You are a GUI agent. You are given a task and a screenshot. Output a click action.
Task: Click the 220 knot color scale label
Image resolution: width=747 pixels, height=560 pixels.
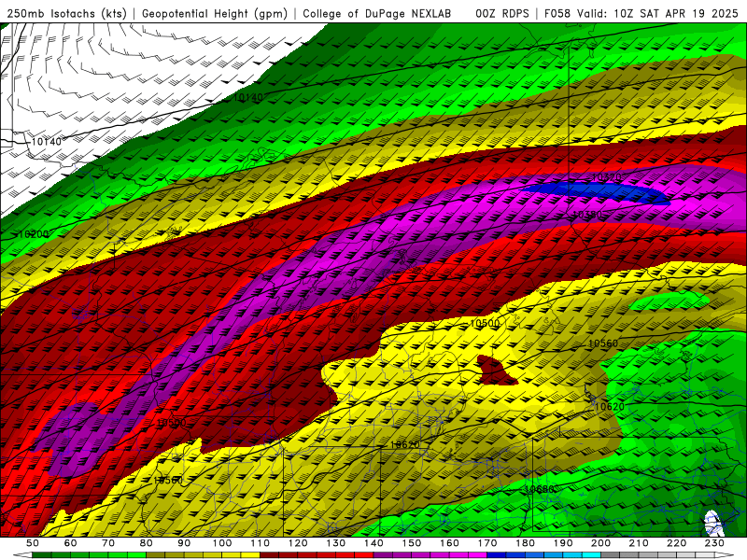click(676, 543)
